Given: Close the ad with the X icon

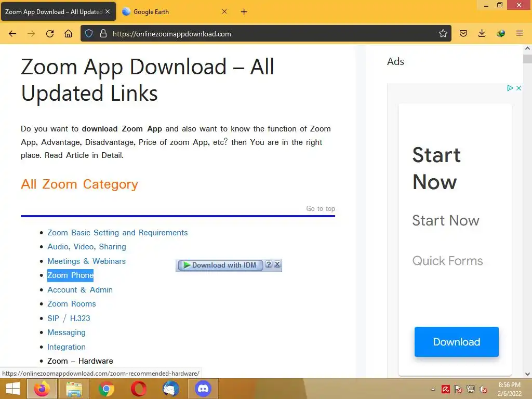Looking at the screenshot, I should 519,88.
